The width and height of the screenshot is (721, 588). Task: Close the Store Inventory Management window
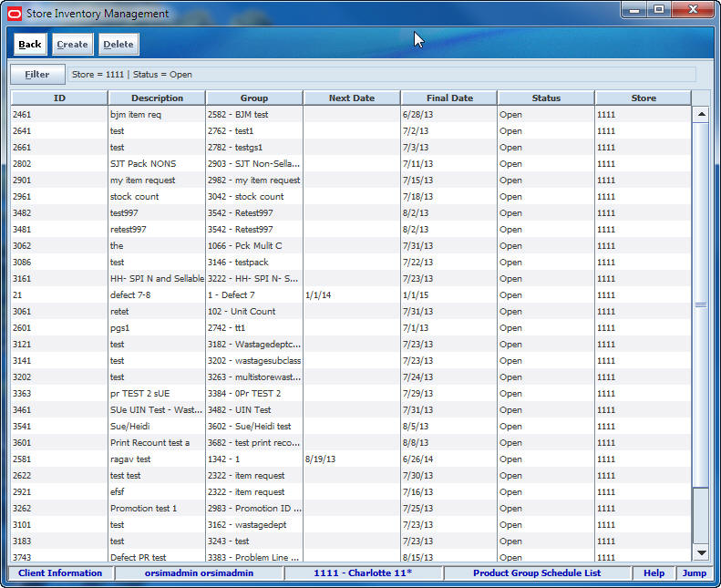(x=693, y=10)
